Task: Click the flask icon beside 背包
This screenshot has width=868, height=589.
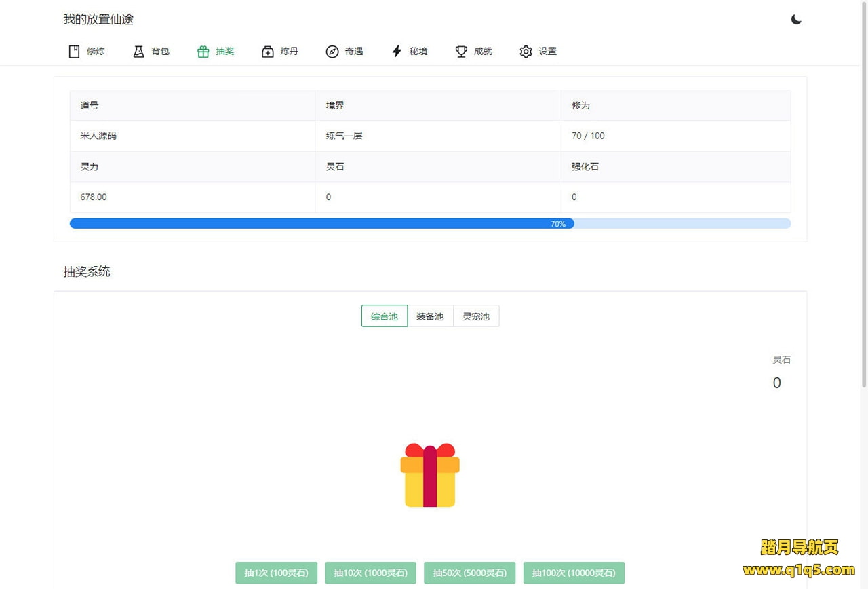Action: pyautogui.click(x=138, y=52)
